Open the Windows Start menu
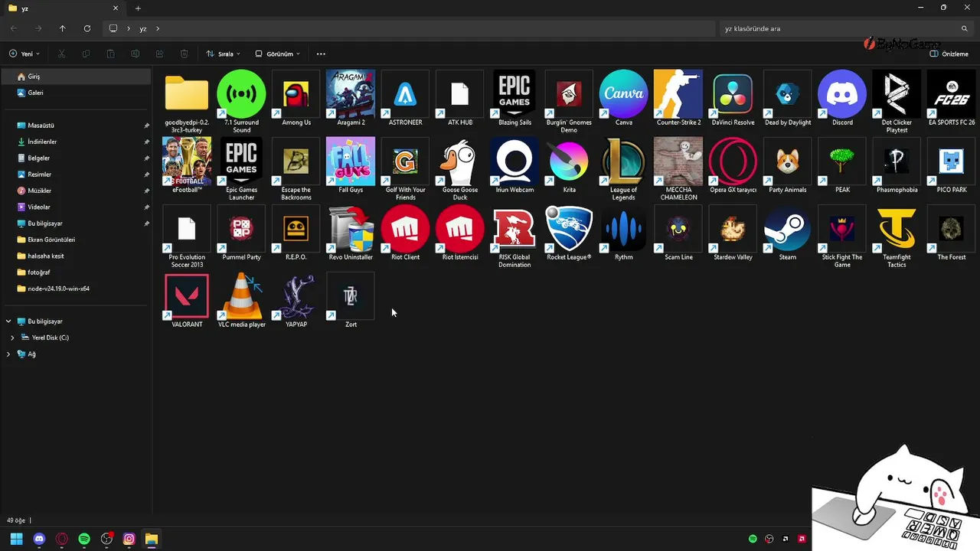The height and width of the screenshot is (551, 980). pyautogui.click(x=16, y=539)
